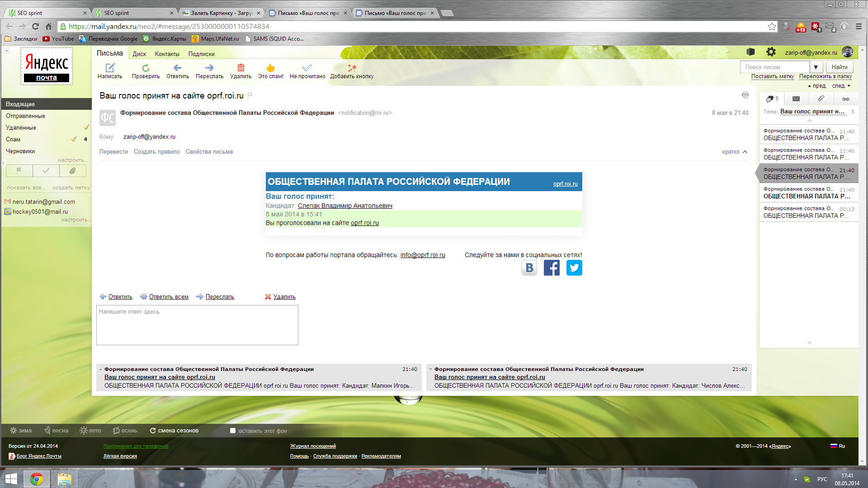The width and height of the screenshot is (868, 488).
Task: Expand the Переложить в папку menu
Action: click(x=825, y=76)
